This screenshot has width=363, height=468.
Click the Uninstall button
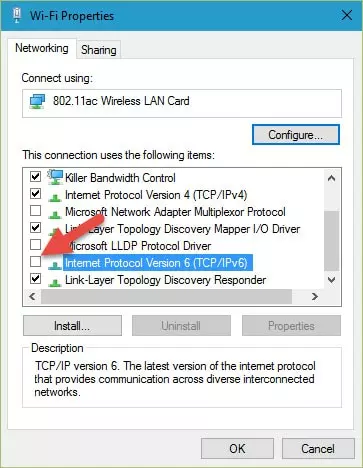pyautogui.click(x=181, y=326)
